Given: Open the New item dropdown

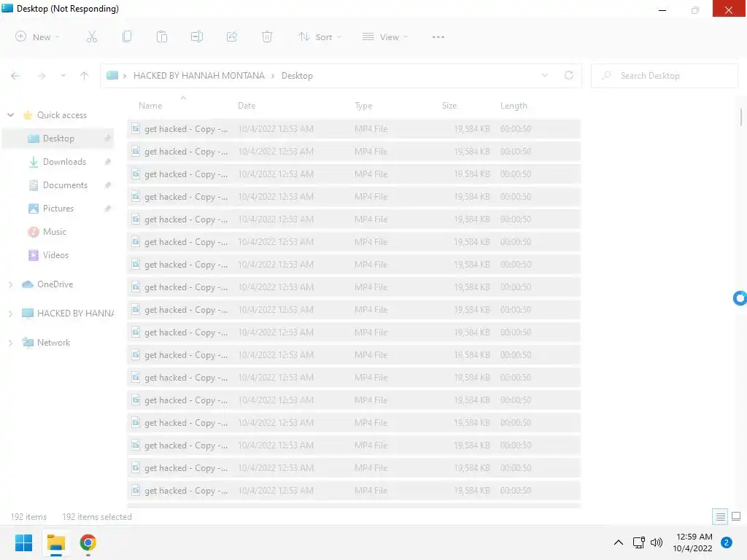Looking at the screenshot, I should (38, 36).
